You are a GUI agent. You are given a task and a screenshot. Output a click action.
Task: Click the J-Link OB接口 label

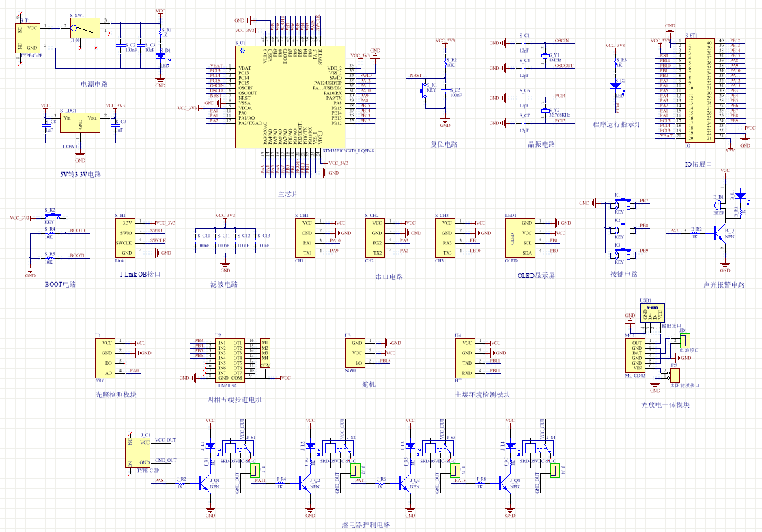tap(141, 274)
